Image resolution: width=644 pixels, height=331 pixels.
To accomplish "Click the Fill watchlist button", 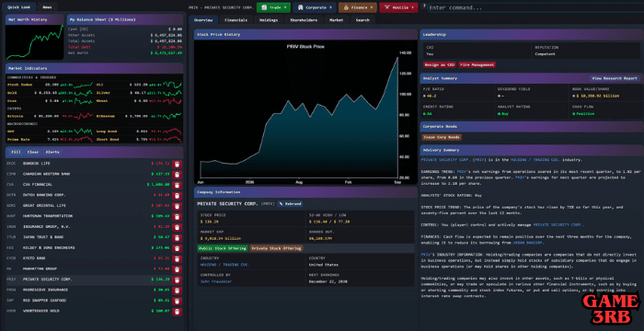I will (x=16, y=152).
